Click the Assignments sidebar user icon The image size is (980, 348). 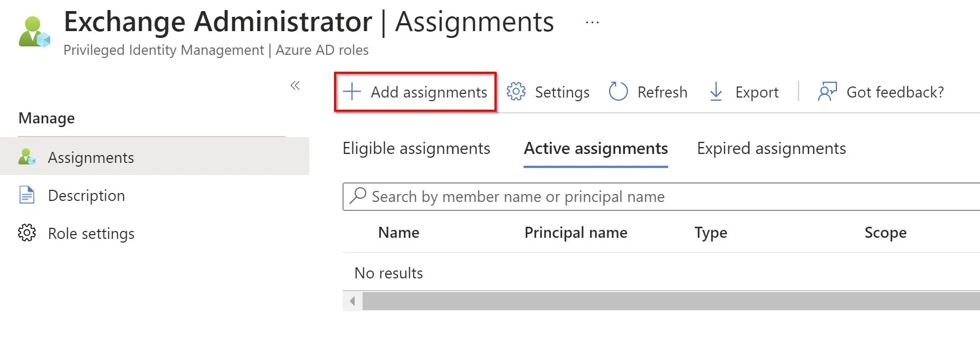(27, 157)
